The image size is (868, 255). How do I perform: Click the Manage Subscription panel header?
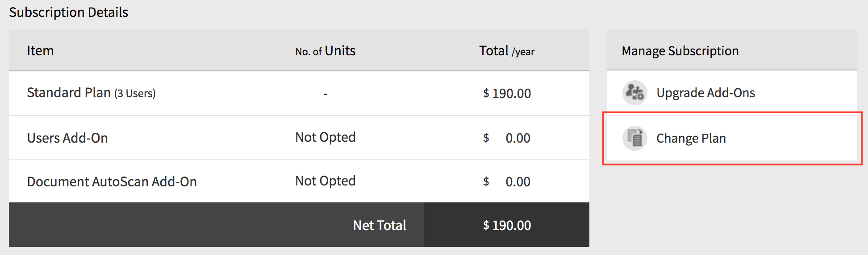[x=680, y=51]
